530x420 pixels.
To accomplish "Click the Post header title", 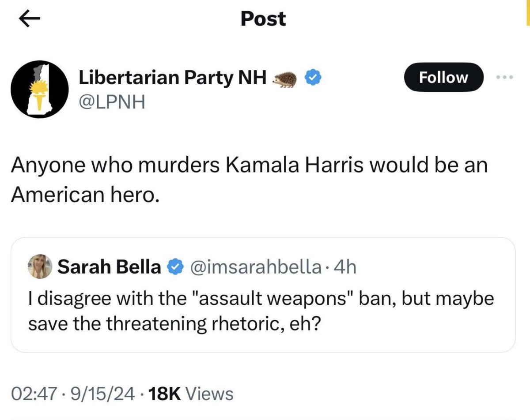I will coord(262,19).
